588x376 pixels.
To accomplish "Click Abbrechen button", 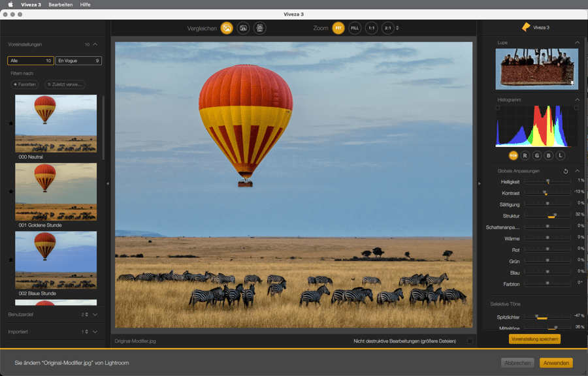I will (517, 363).
